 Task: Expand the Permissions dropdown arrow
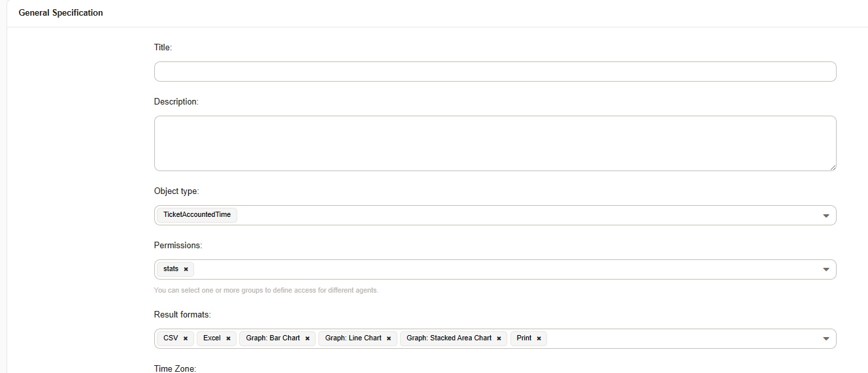(826, 270)
